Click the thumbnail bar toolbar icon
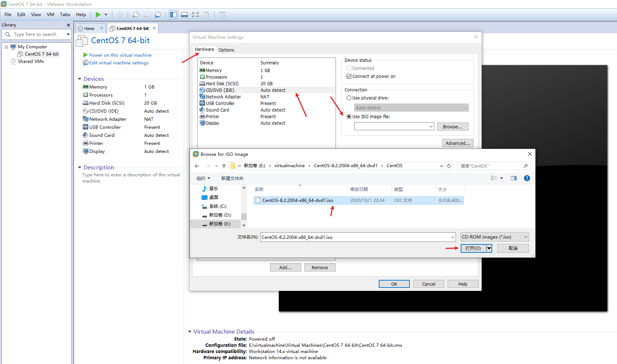The height and width of the screenshot is (364, 617). pos(184,15)
